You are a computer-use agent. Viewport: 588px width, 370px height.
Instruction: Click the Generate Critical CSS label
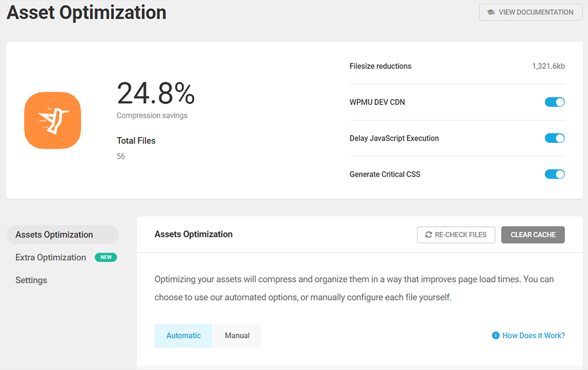click(x=385, y=174)
